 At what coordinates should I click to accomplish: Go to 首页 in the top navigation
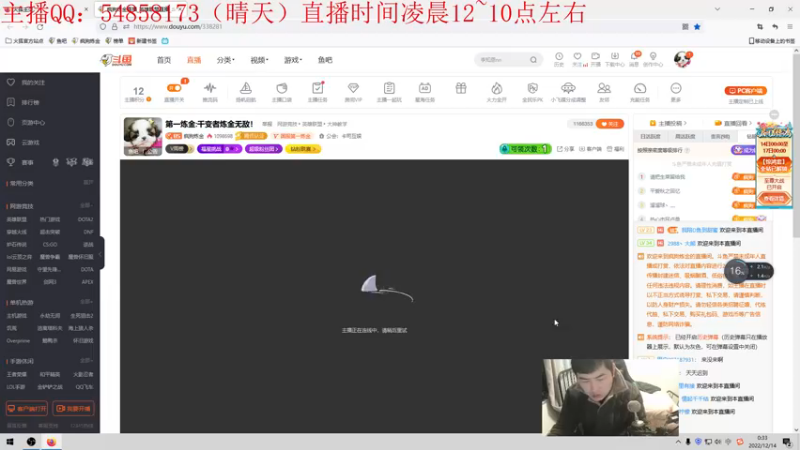[x=164, y=60]
